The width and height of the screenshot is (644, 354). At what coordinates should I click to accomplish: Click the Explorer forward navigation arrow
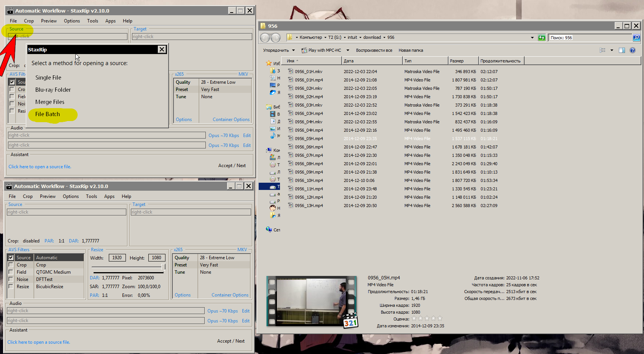pyautogui.click(x=275, y=38)
